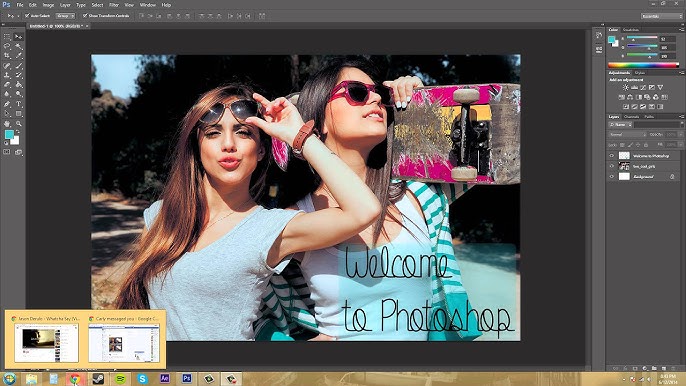Viewport: 686px width, 386px height.
Task: Select the Zoom tool in the toolbox
Action: (x=18, y=124)
